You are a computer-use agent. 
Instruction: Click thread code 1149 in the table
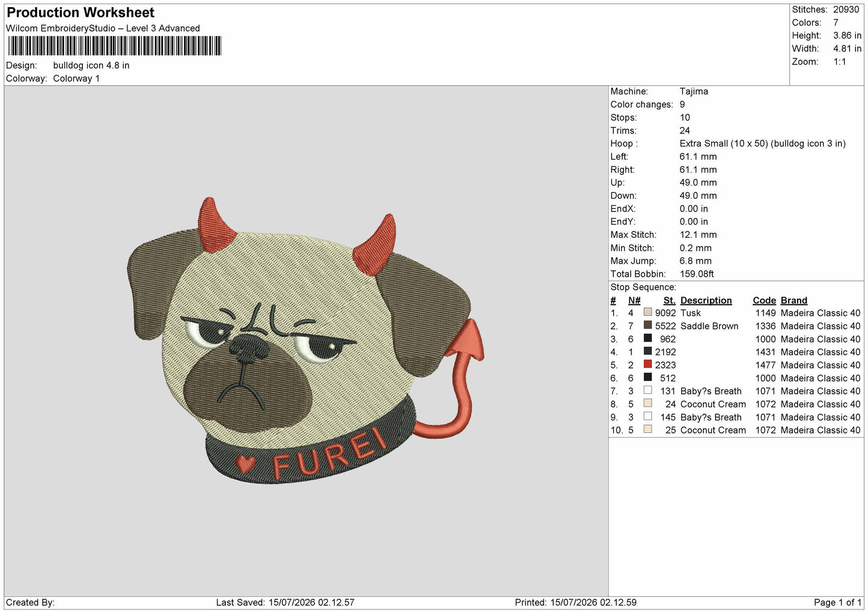765,313
